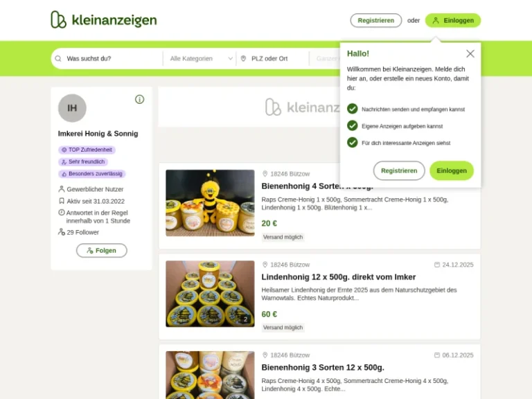Click the PLZ oder Ort field
This screenshot has width=532, height=399.
(273, 58)
